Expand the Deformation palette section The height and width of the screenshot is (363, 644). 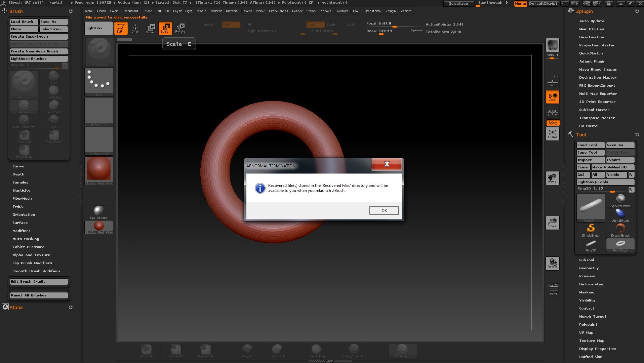[x=592, y=284]
